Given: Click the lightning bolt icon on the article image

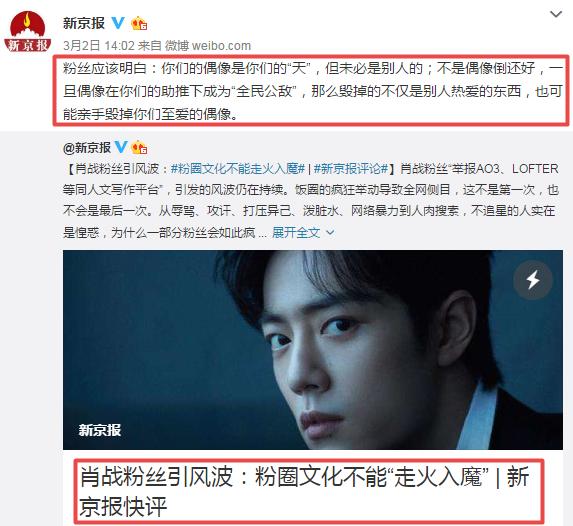Looking at the screenshot, I should click(533, 280).
